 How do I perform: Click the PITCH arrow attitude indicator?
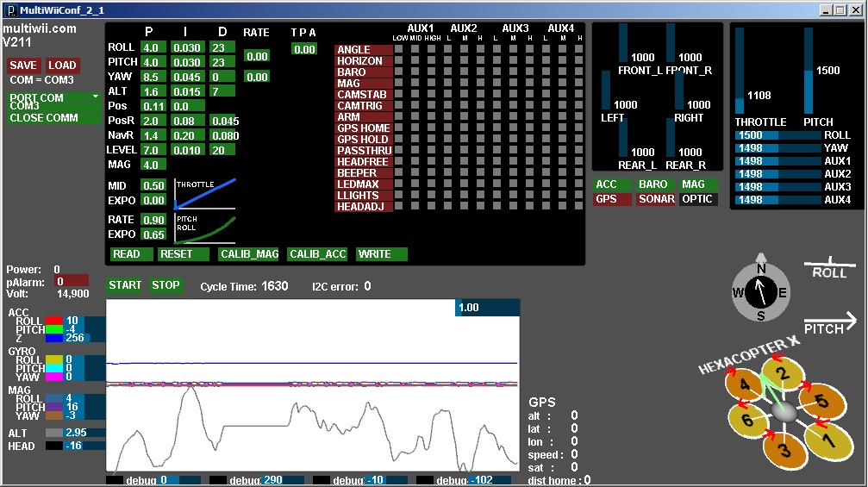(831, 323)
